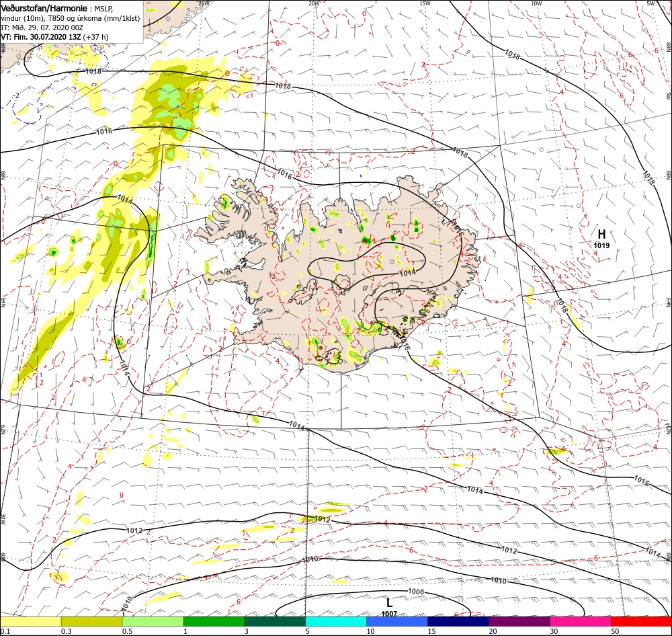Pick the red legend swatch
The width and height of the screenshot is (672, 636).
click(641, 621)
